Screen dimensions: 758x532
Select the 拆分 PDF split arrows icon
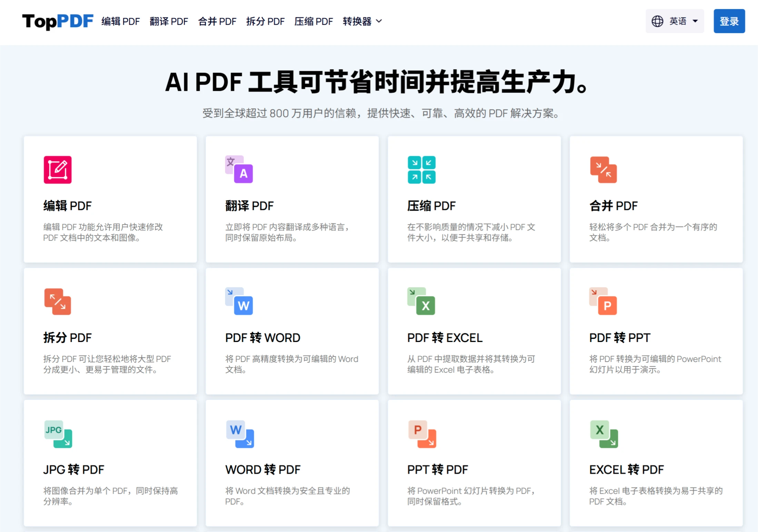point(57,301)
